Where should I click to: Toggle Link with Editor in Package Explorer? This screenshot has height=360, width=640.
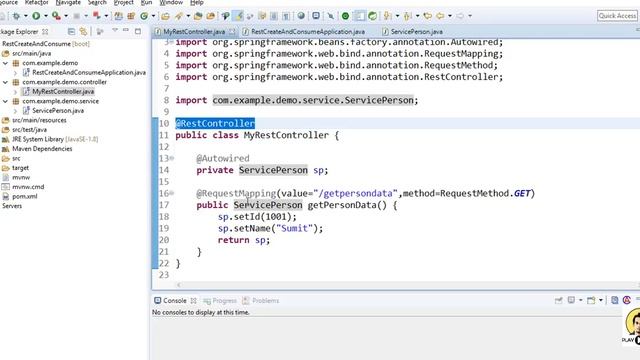coord(83,31)
